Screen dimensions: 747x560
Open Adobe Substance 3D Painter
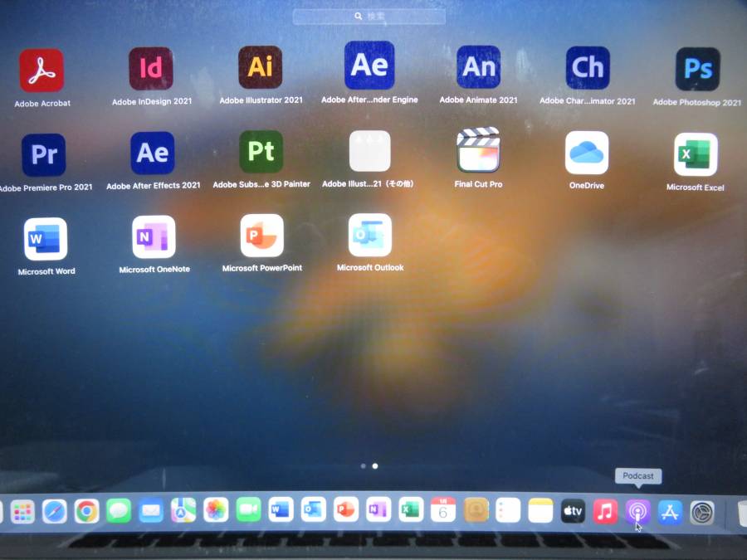click(x=261, y=152)
